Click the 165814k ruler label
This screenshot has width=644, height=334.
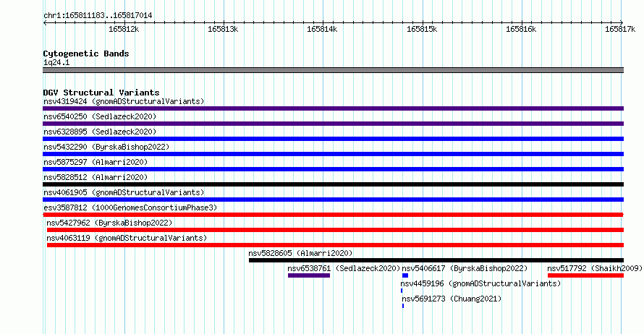[322, 29]
